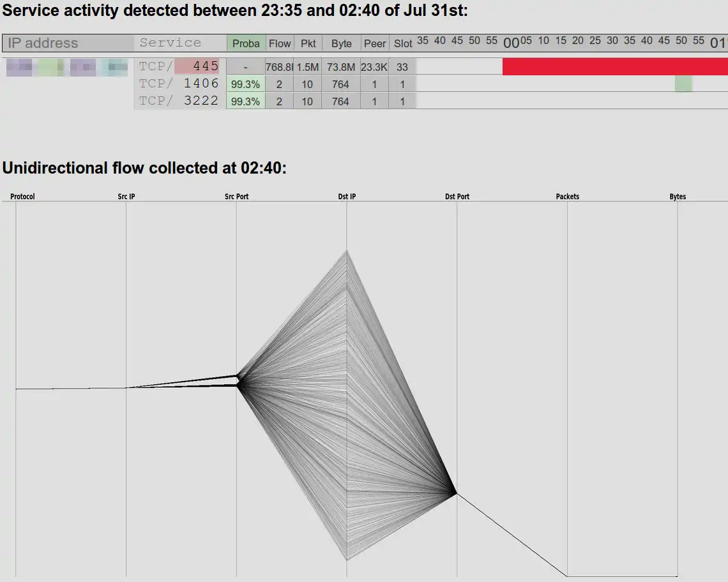
Task: Sort by the Byte column header
Action: point(341,43)
